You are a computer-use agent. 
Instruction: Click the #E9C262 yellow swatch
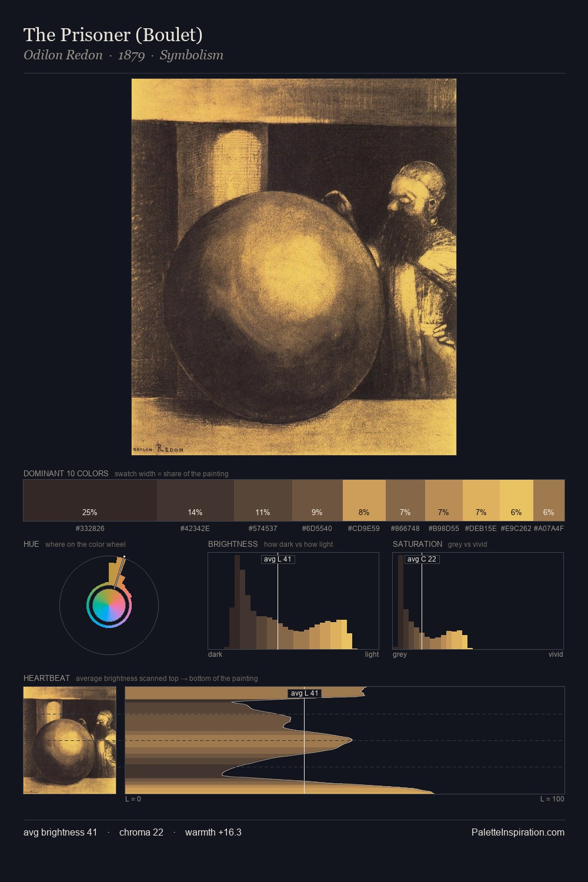tap(516, 500)
